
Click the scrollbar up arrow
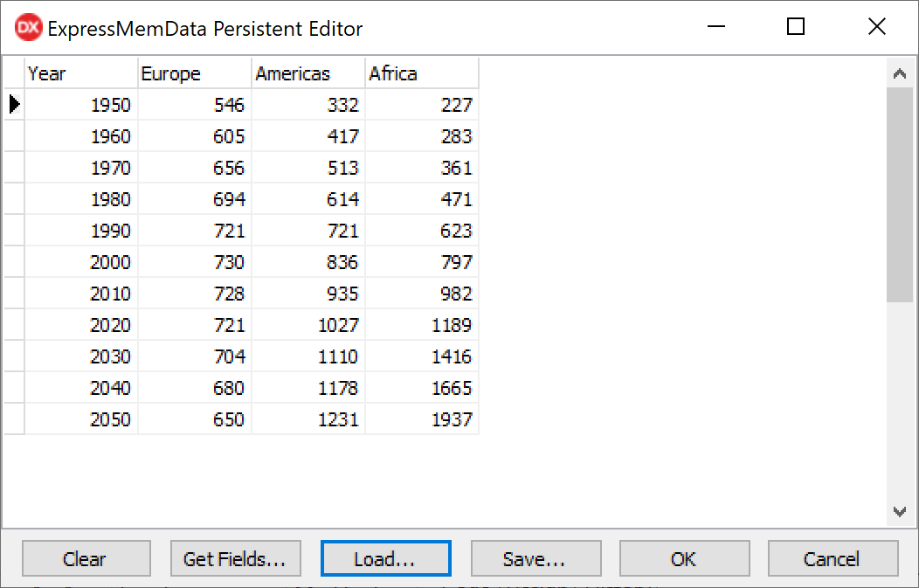pyautogui.click(x=899, y=74)
